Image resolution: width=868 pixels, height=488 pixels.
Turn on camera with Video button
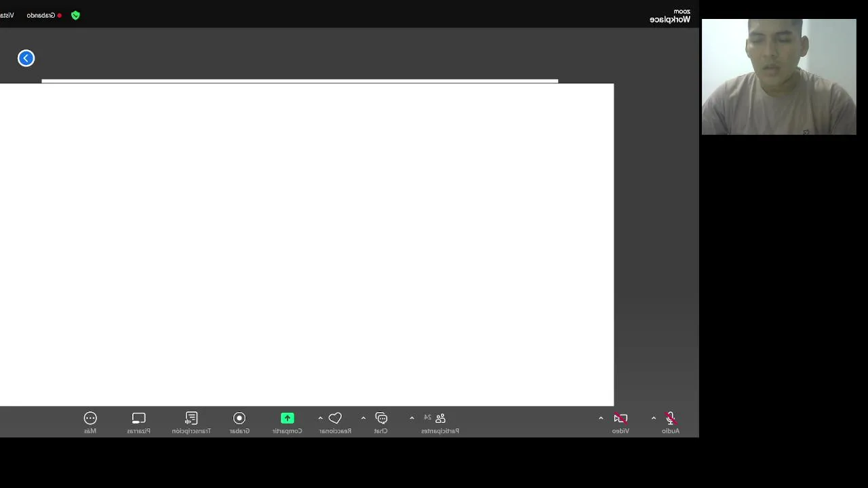[x=620, y=422]
